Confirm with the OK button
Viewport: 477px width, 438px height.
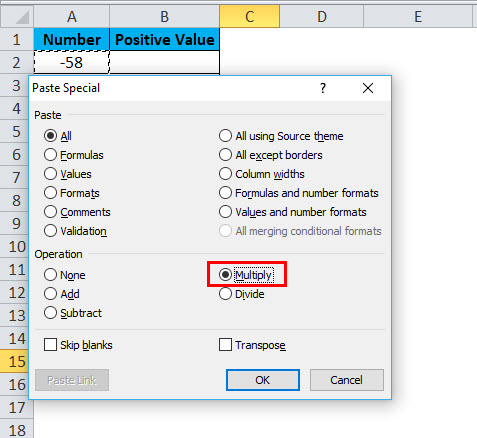pos(263,380)
